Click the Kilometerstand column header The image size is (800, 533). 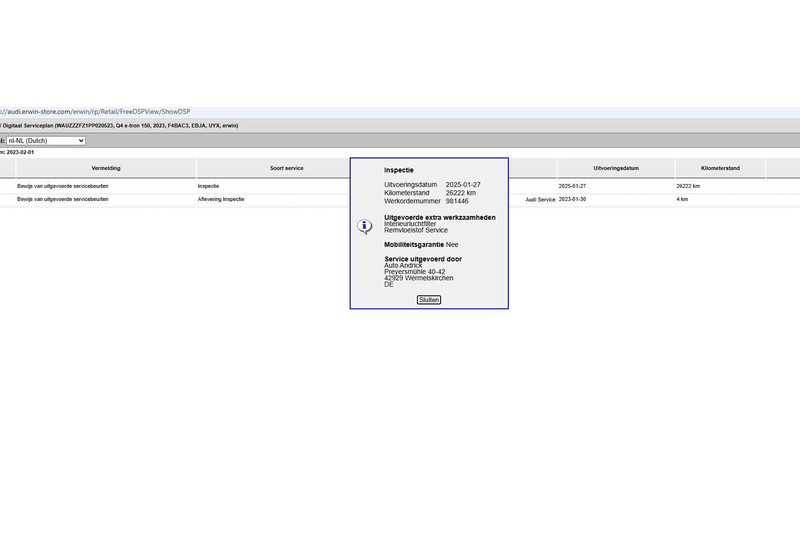point(720,168)
